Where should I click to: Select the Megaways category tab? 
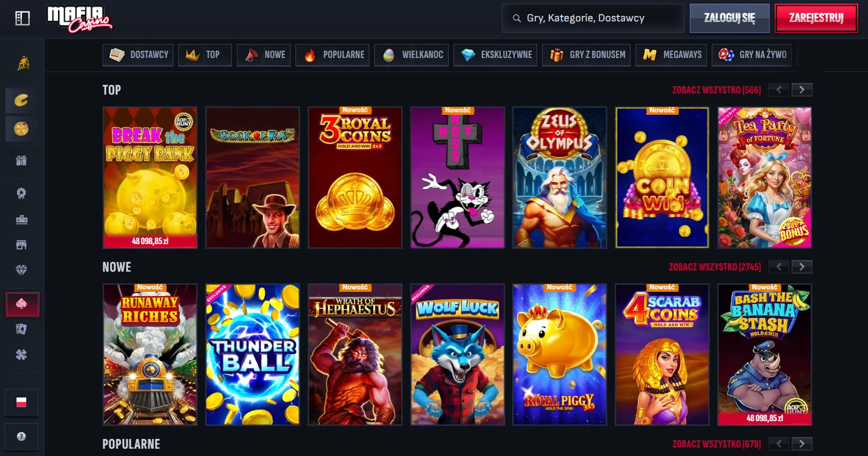tap(672, 55)
